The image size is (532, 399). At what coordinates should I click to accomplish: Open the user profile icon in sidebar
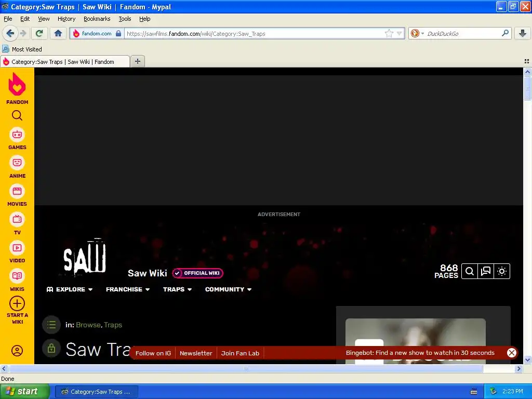tap(17, 351)
